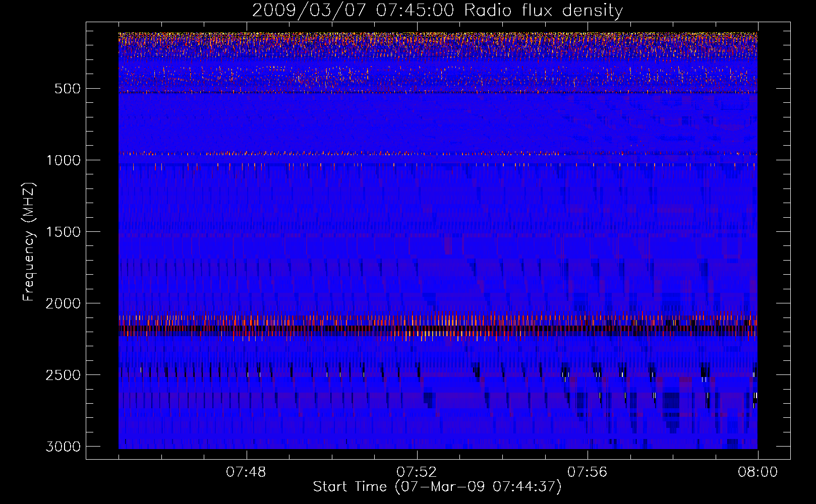Select the 2500 frequency tick label

pyautogui.click(x=63, y=375)
